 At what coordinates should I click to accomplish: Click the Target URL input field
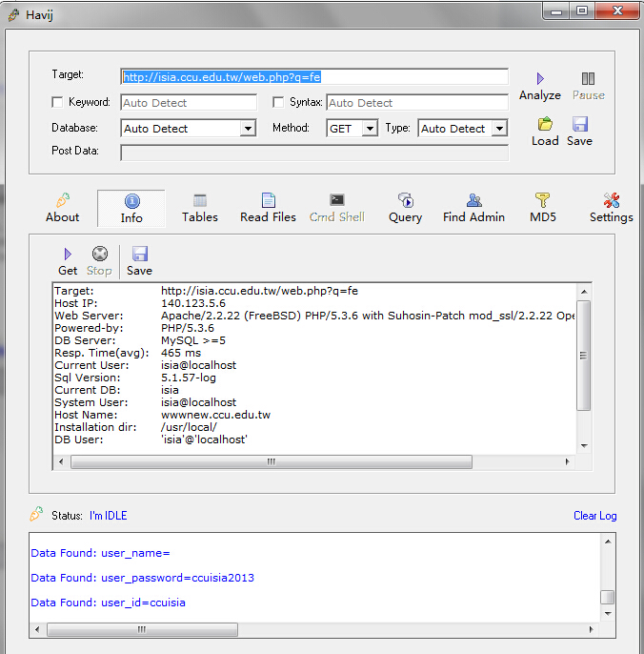314,77
